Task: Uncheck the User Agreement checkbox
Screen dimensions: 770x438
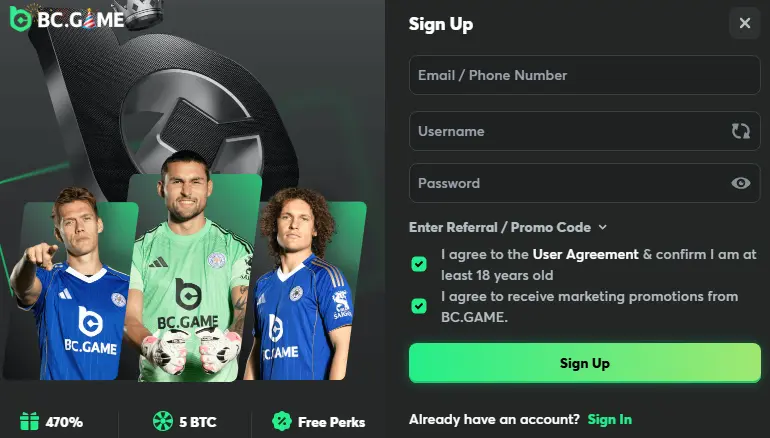Action: [419, 264]
